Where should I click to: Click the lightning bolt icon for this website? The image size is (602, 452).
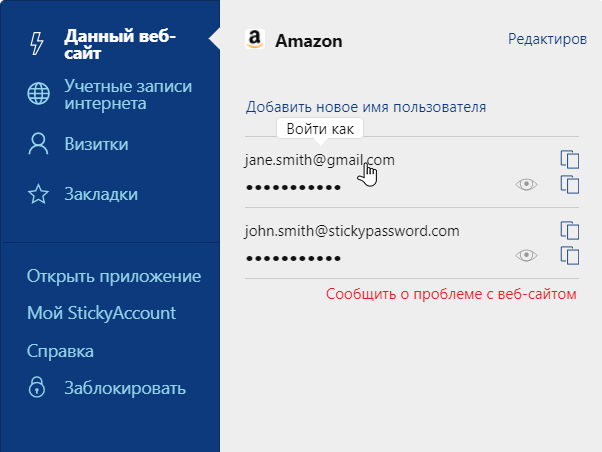pos(37,43)
